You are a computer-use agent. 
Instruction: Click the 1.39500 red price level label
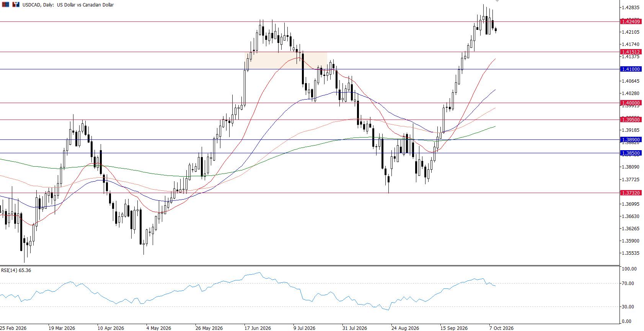[x=631, y=120]
